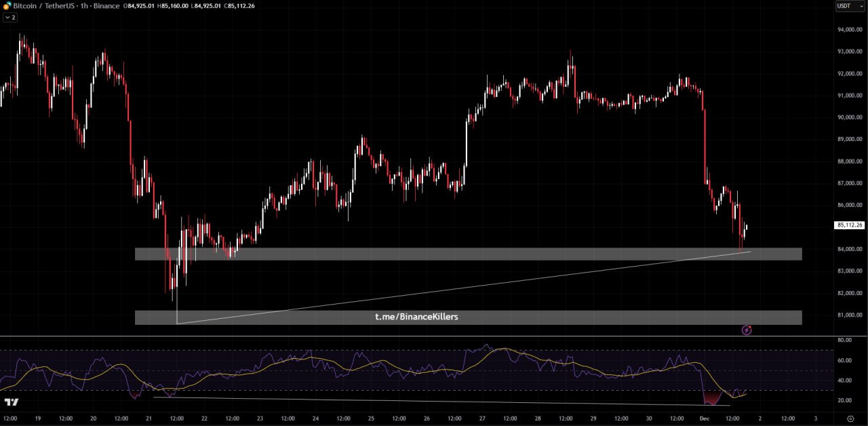Click the current price label 85,112.26
Screen dimensions: 868x426
click(x=849, y=225)
